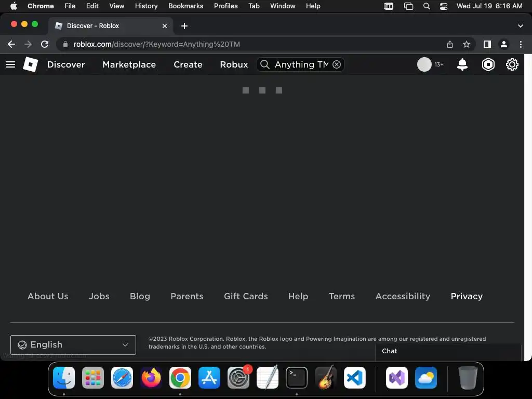Open Launchpad from the Dock
The height and width of the screenshot is (399, 532).
tap(93, 378)
